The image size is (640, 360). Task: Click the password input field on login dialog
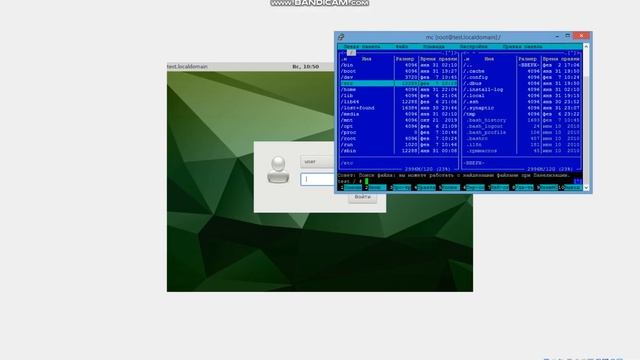coord(318,179)
